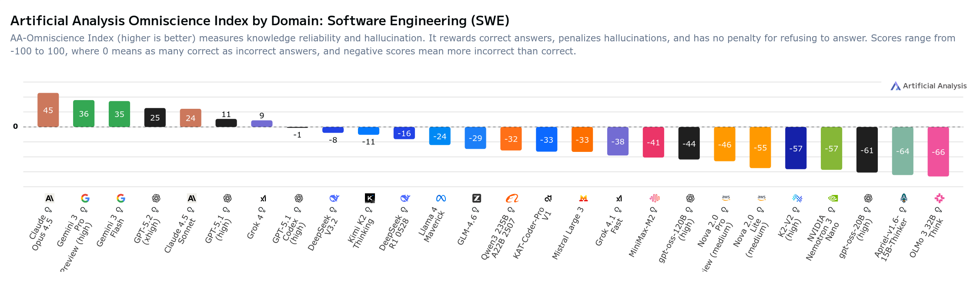Click the Z logo above GLM-4.6
Image resolution: width=980 pixels, height=282 pixels.
[477, 198]
